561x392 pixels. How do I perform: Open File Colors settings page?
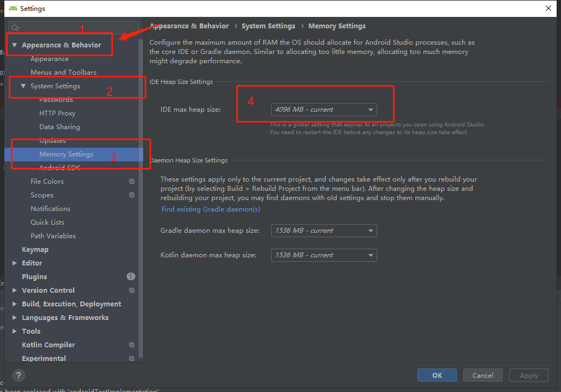tap(47, 182)
